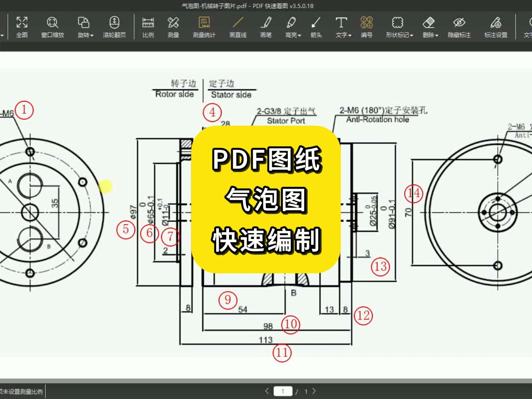Viewport: 532px width, 399px height.
Task: Expand the 删除 dropdown arrow
Action: pyautogui.click(x=437, y=35)
